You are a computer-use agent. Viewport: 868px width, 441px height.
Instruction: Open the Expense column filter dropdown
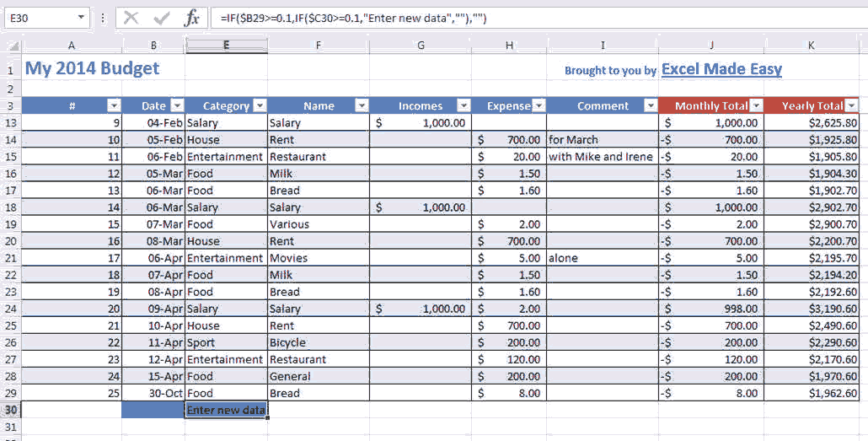538,105
